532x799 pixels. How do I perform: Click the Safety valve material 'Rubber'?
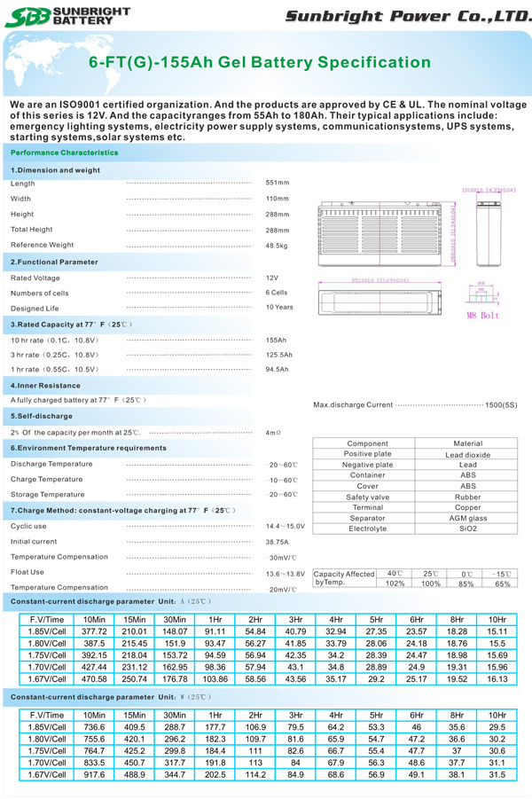468,497
